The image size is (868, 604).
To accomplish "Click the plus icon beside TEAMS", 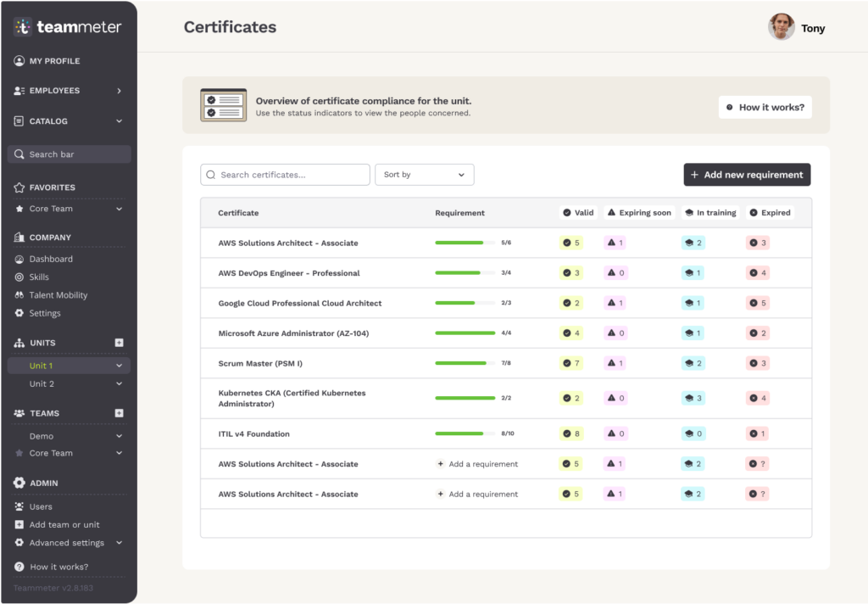I will click(x=120, y=413).
